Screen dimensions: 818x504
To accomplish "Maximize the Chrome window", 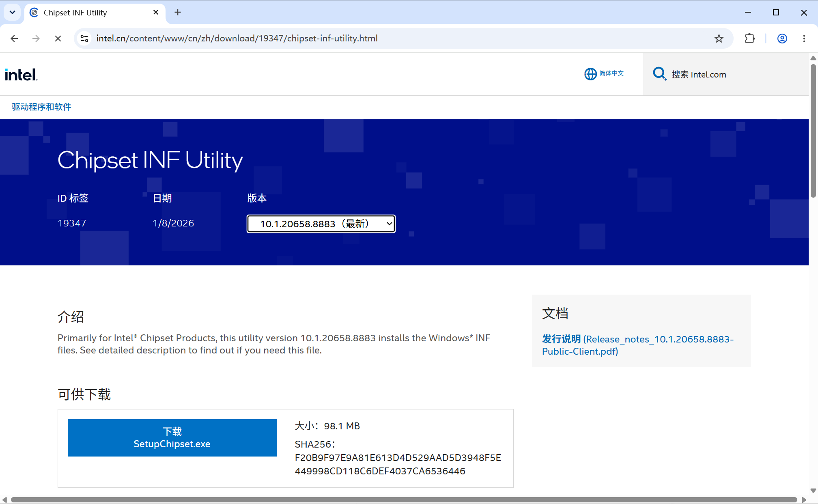I will [776, 13].
